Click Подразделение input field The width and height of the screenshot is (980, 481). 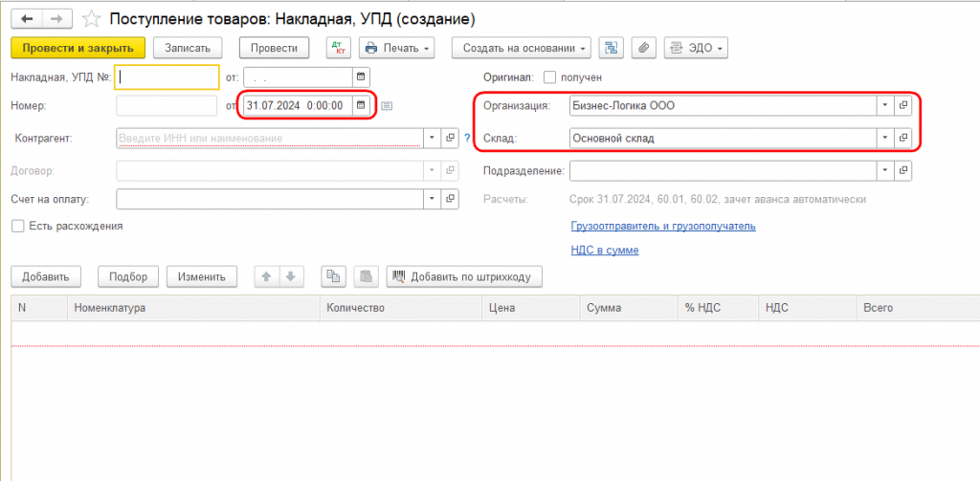(x=724, y=169)
